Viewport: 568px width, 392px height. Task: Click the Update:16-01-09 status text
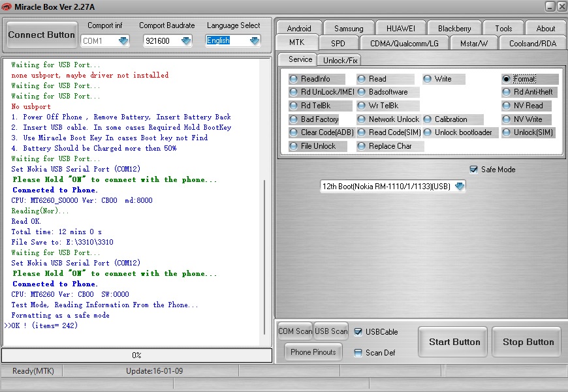(x=154, y=371)
